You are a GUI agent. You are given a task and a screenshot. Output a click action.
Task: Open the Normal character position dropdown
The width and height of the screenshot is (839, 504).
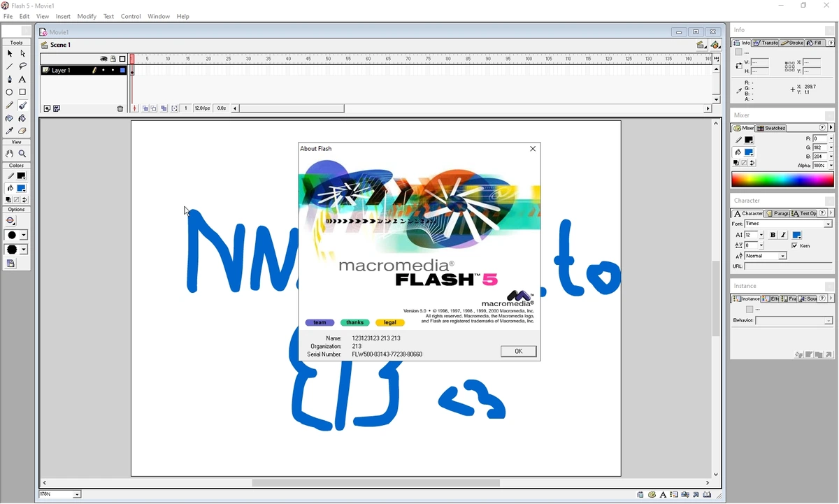[x=782, y=257]
